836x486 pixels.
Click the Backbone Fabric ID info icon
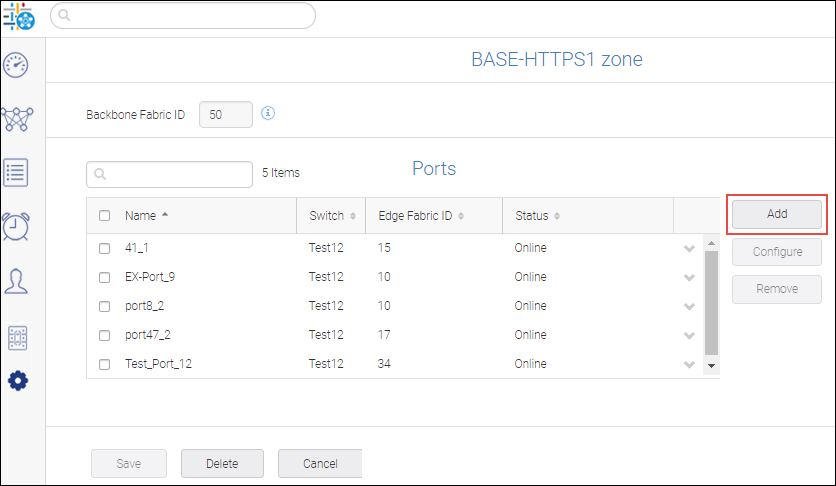tap(268, 113)
